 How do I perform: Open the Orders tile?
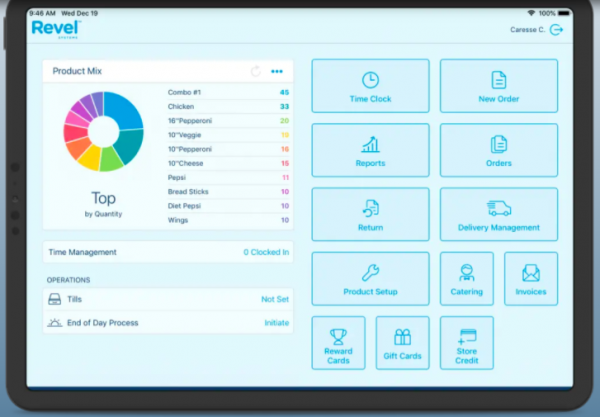click(x=498, y=150)
